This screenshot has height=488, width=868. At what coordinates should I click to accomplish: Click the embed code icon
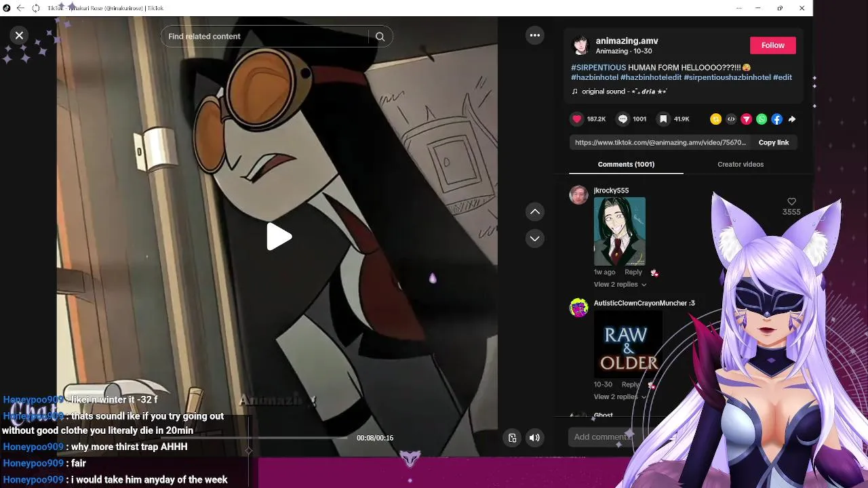point(731,119)
